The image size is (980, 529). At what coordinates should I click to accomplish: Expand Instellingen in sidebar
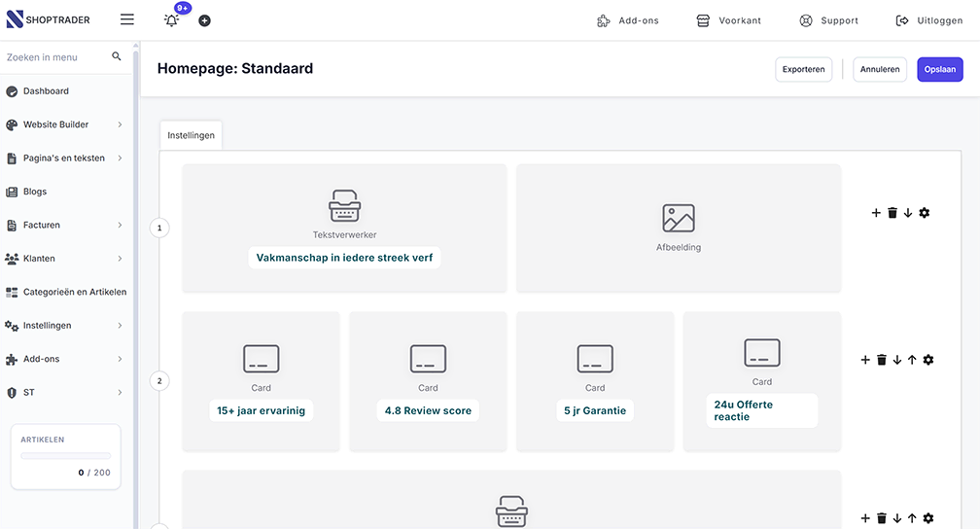66,325
